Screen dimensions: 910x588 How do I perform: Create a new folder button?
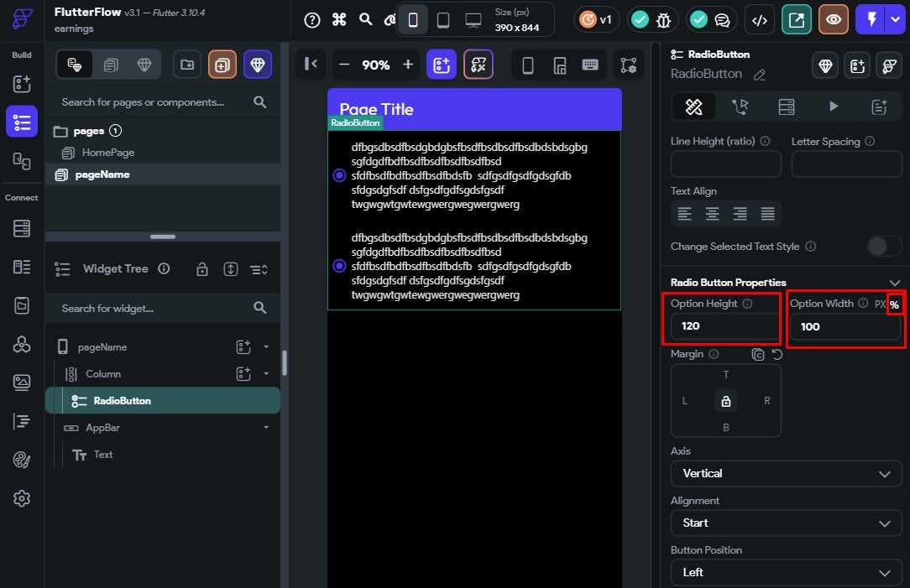187,65
